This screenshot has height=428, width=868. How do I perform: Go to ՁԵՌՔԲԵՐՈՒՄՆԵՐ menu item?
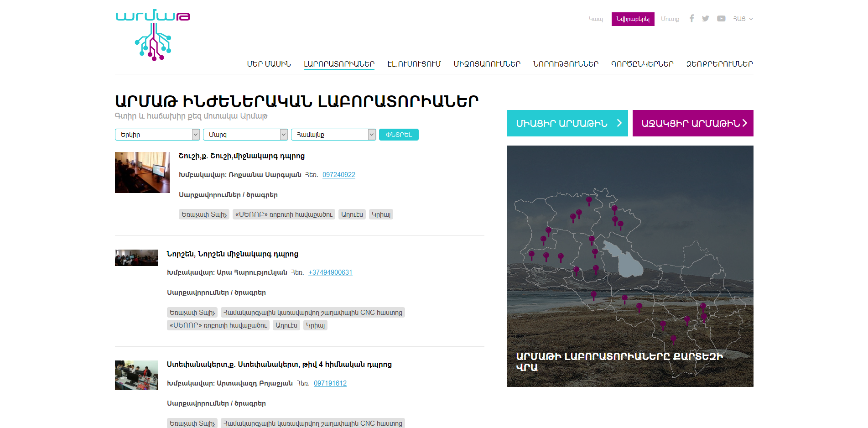(x=720, y=64)
